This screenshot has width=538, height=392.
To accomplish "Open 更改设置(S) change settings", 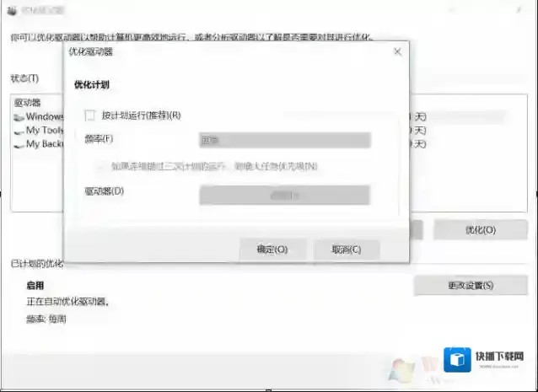I will (470, 285).
